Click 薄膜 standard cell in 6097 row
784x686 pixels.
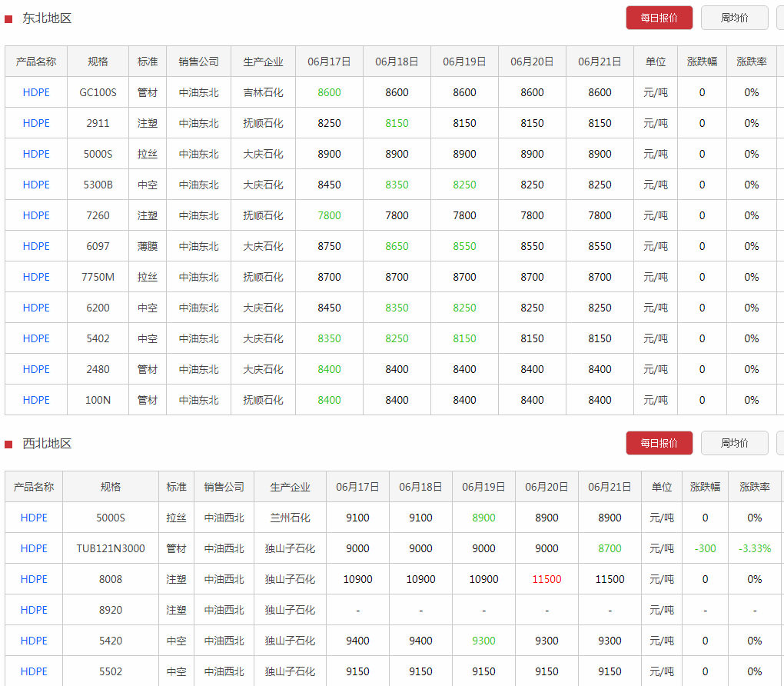click(148, 246)
